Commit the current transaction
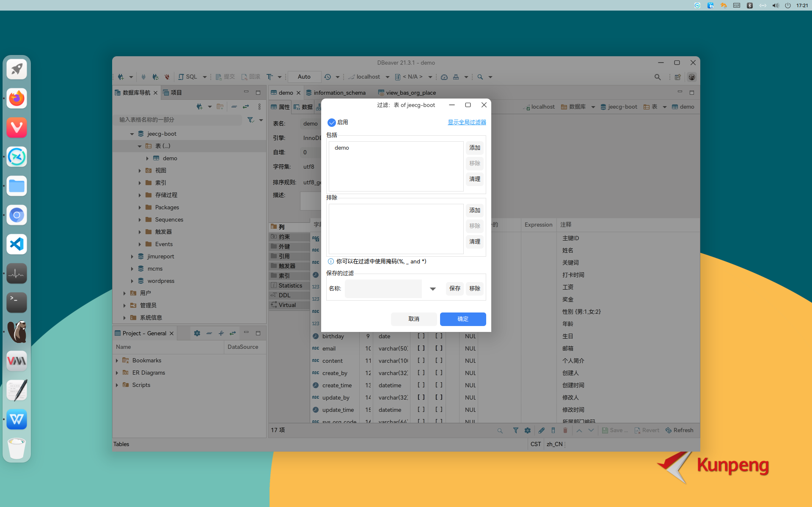The image size is (812, 507). (225, 77)
